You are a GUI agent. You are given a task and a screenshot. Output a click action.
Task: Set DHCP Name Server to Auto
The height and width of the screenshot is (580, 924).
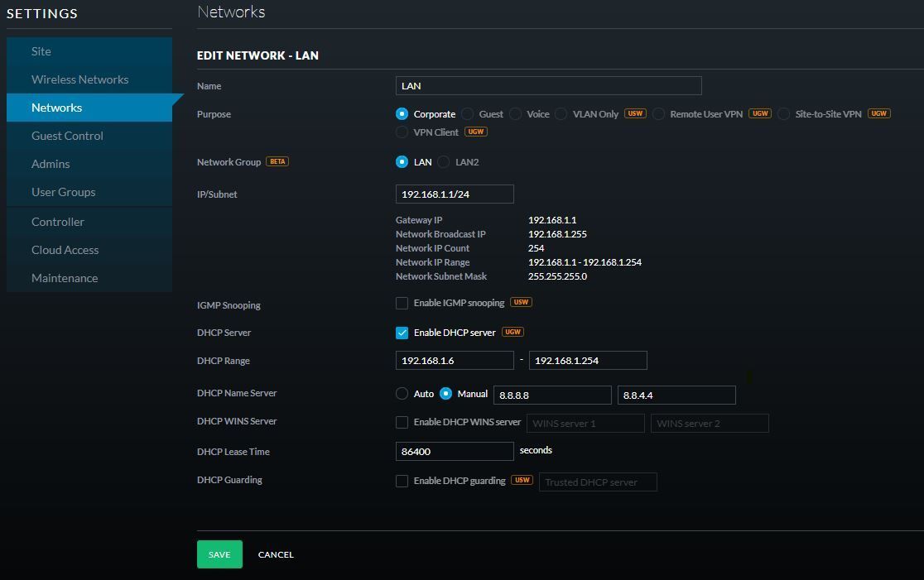[x=402, y=394]
